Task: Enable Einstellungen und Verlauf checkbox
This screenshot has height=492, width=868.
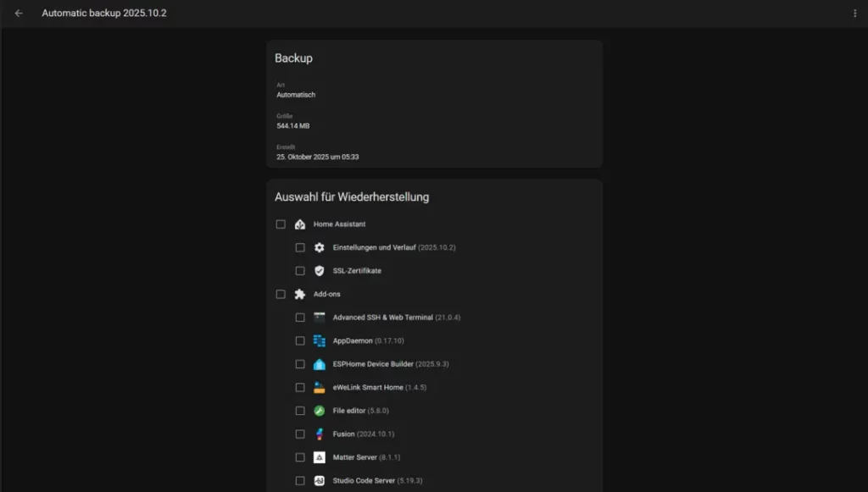Action: (300, 247)
